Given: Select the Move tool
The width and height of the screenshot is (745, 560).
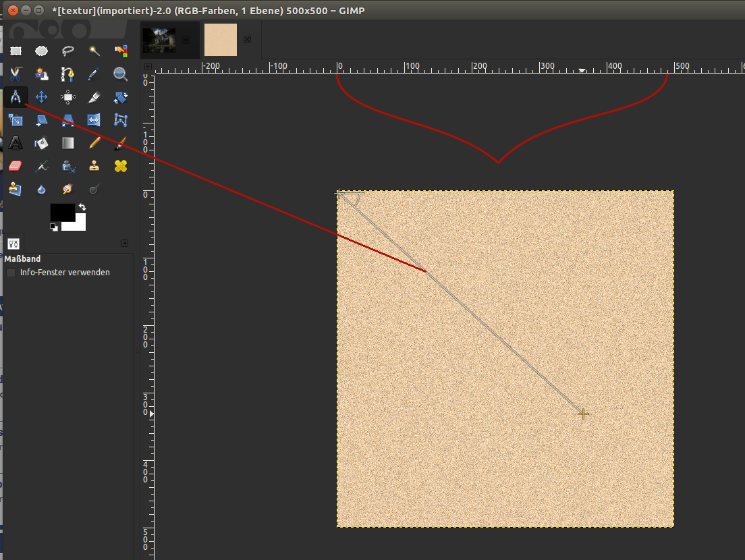Looking at the screenshot, I should [x=42, y=97].
